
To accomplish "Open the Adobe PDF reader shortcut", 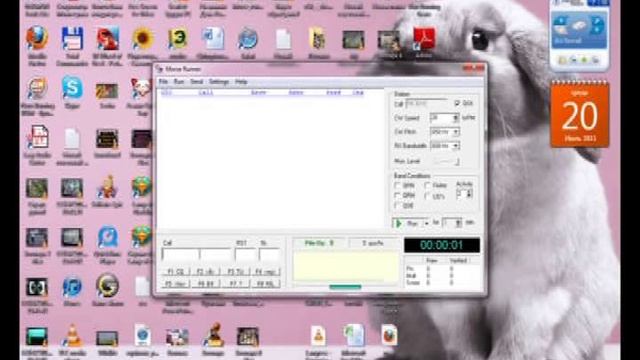I will pyautogui.click(x=424, y=39).
